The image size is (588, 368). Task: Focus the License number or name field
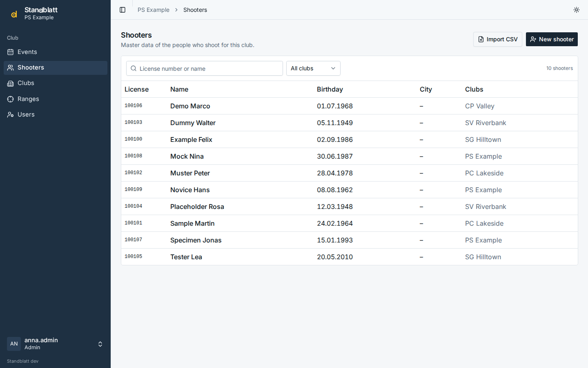pyautogui.click(x=205, y=68)
